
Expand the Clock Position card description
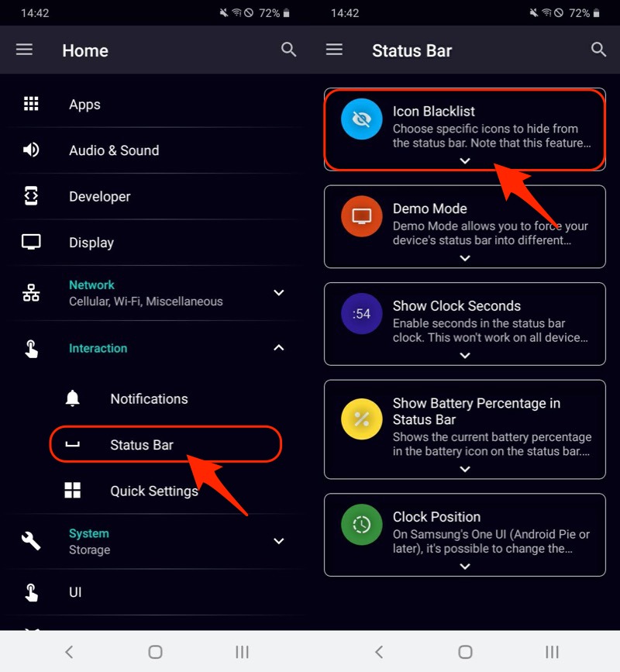click(x=465, y=567)
